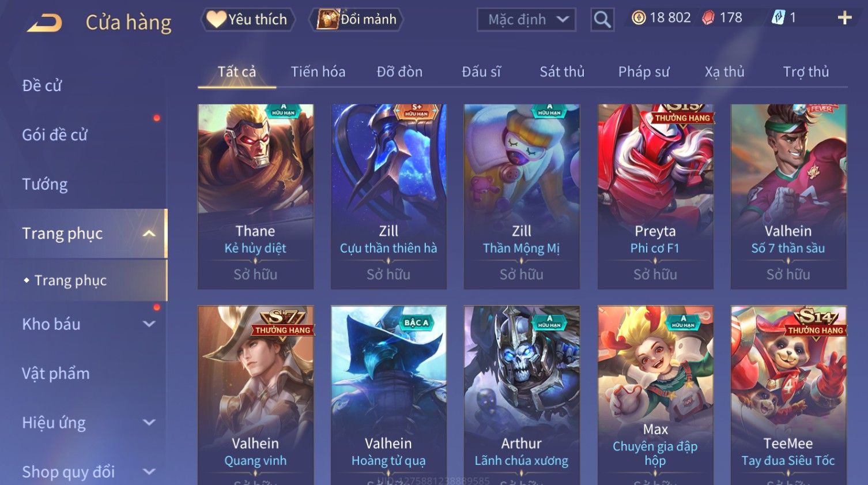868x485 pixels.
Task: Open the Mặc định sort dropdown
Action: coord(526,20)
